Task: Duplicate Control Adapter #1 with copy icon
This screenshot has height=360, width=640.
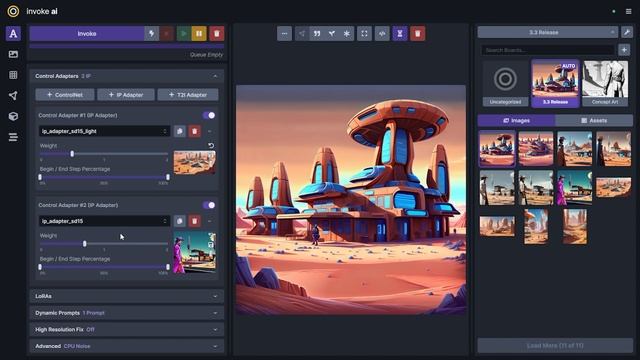Action: [180, 131]
